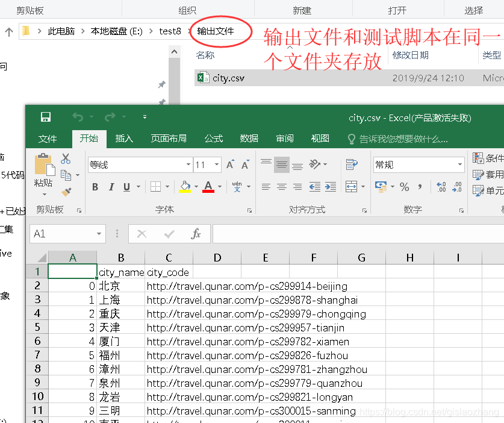Click the accounting currency format icon
This screenshot has height=423, width=504.
(381, 187)
